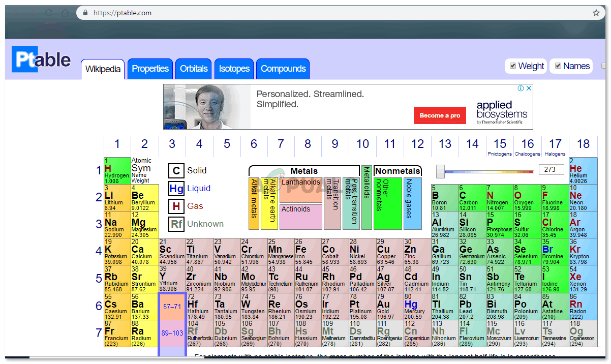Viewport: 611px width, 364px height.
Task: Highlight the Alkali metals category
Action: pyautogui.click(x=254, y=203)
